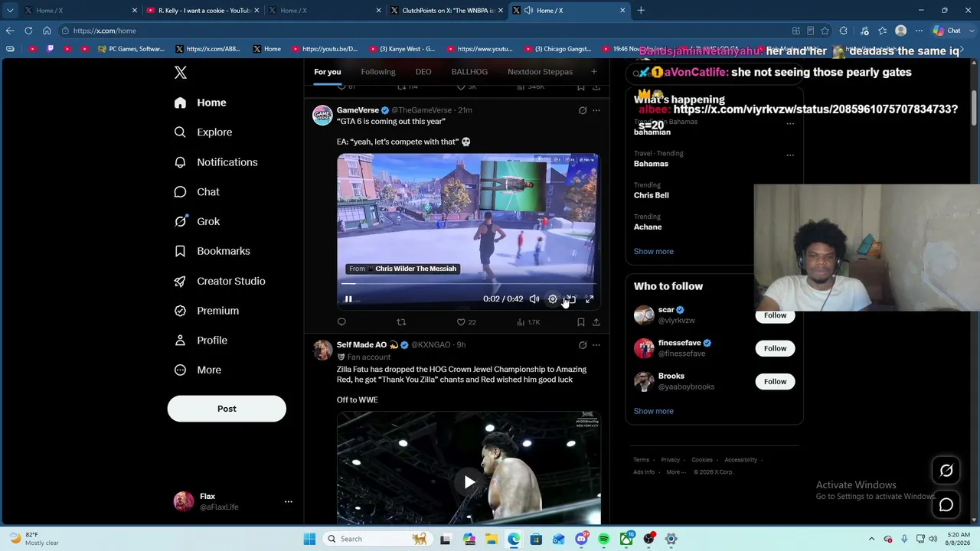View analytics of the GameVerse post
The image size is (980, 551).
528,322
